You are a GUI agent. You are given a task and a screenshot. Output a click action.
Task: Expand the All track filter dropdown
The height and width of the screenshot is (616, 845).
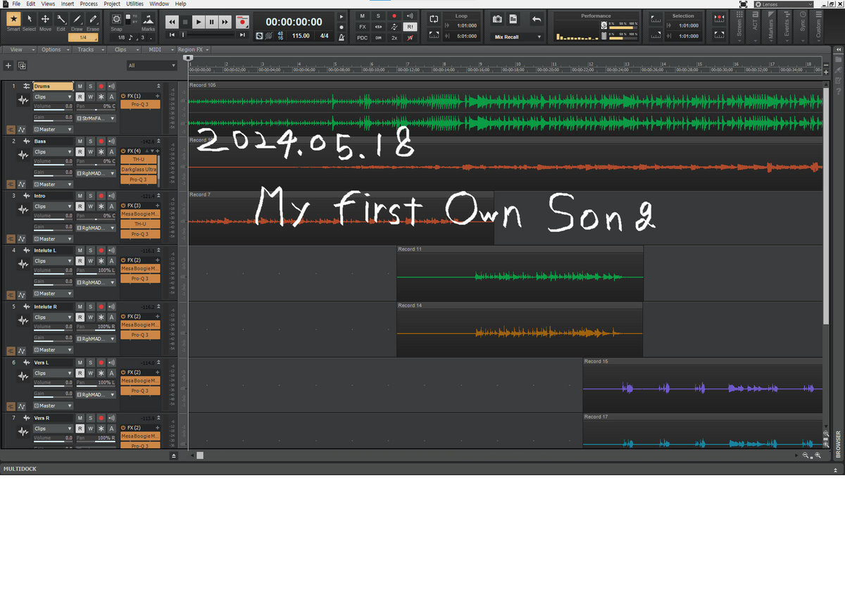point(152,65)
